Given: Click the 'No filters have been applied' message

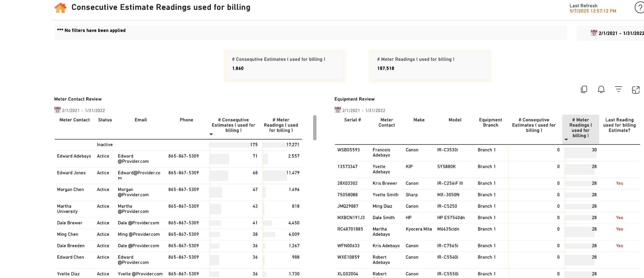Looking at the screenshot, I should pyautogui.click(x=91, y=31).
